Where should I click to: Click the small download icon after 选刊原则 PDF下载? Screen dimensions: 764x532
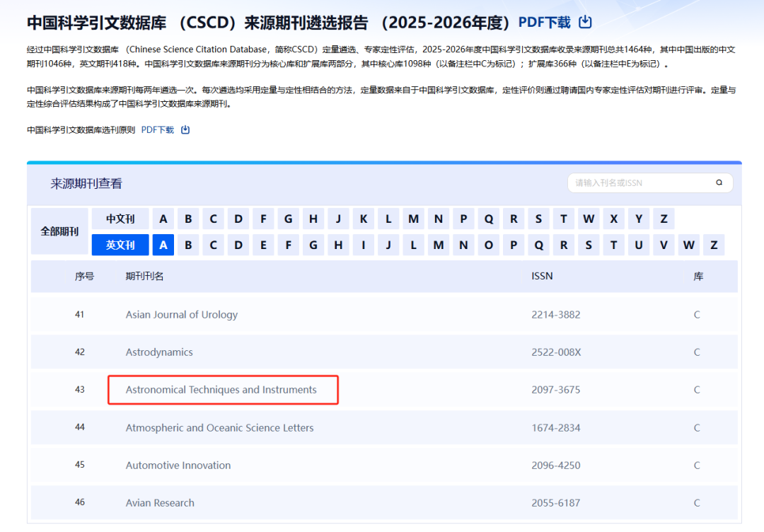(x=185, y=129)
